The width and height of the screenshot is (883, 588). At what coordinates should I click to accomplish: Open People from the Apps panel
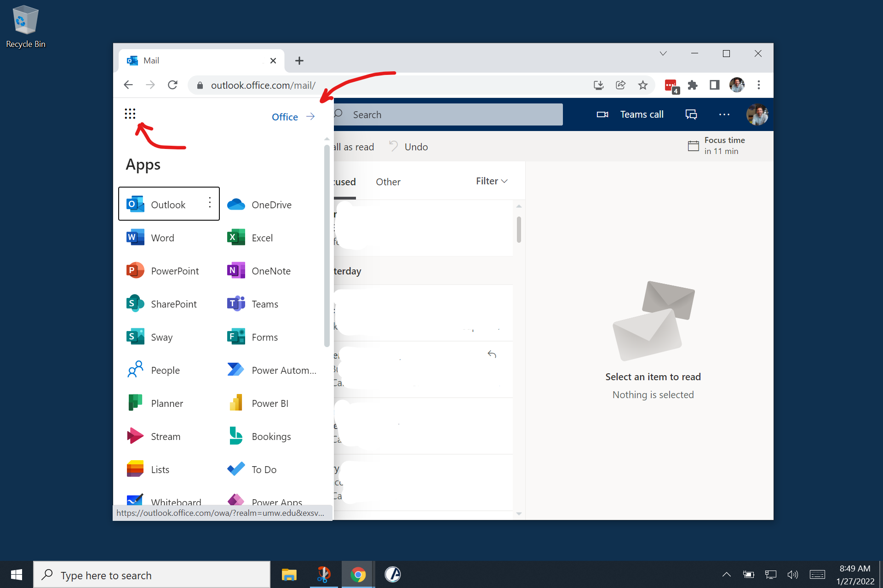(153, 370)
